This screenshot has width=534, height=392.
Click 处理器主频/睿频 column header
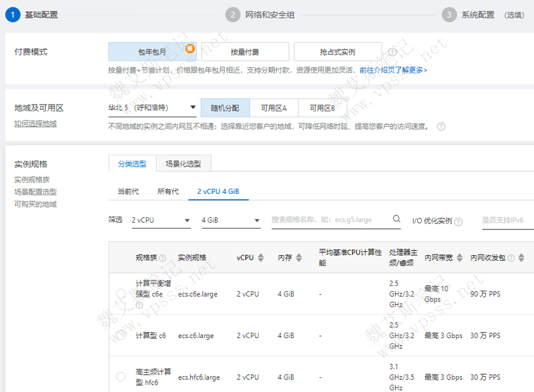click(x=403, y=257)
